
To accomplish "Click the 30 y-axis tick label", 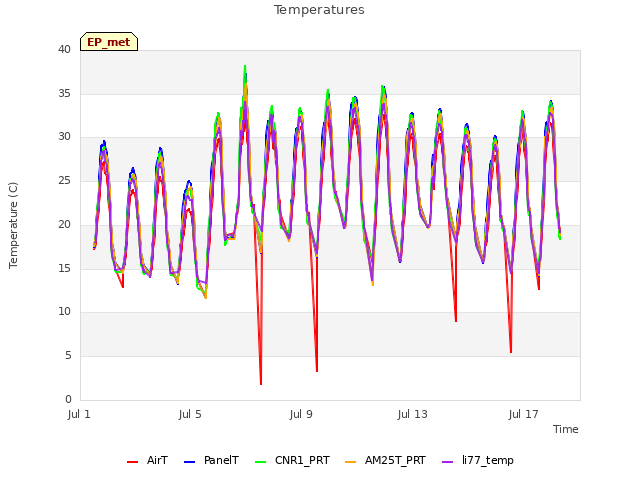I will click(64, 137).
